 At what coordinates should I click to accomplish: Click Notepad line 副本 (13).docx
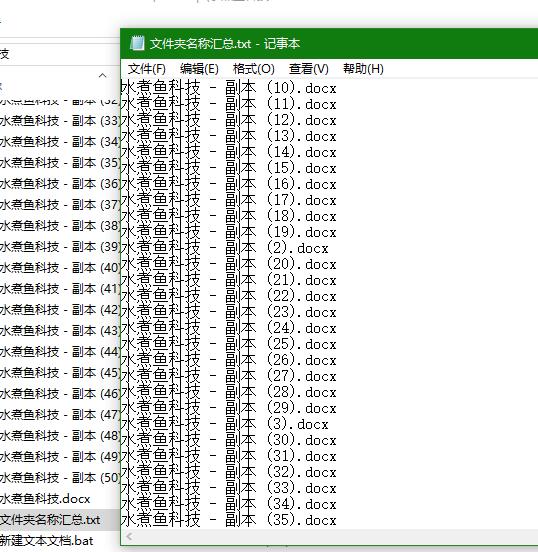pyautogui.click(x=229, y=136)
